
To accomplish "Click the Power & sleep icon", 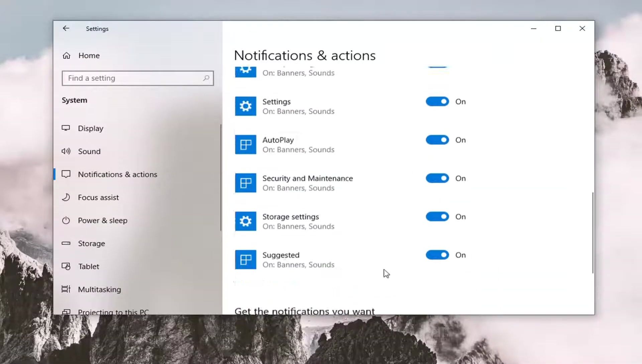I will pyautogui.click(x=66, y=220).
